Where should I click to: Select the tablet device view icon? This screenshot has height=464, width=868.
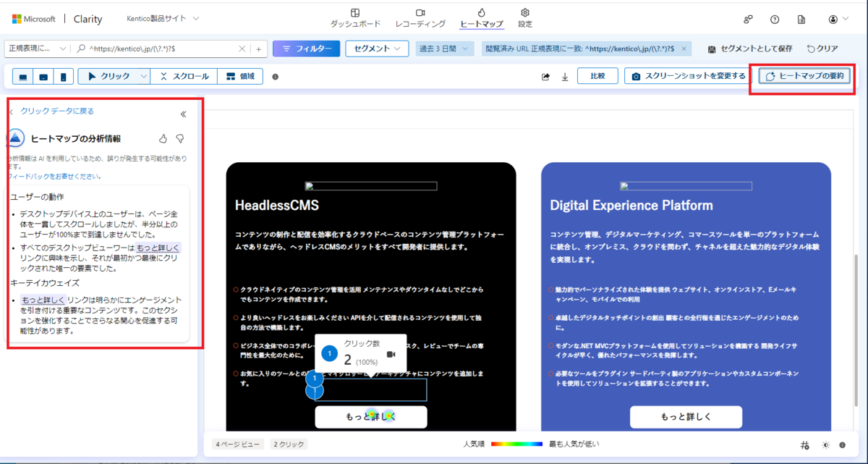pyautogui.click(x=43, y=77)
